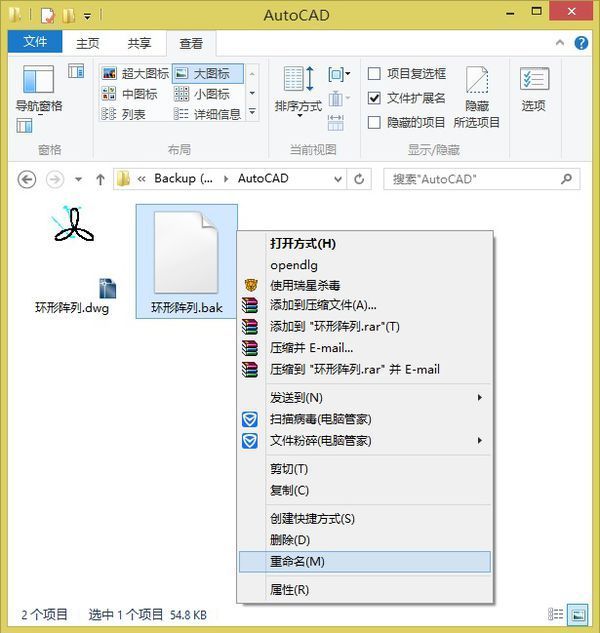The width and height of the screenshot is (600, 633).
Task: Open the navigation pane menu
Action: [39, 90]
